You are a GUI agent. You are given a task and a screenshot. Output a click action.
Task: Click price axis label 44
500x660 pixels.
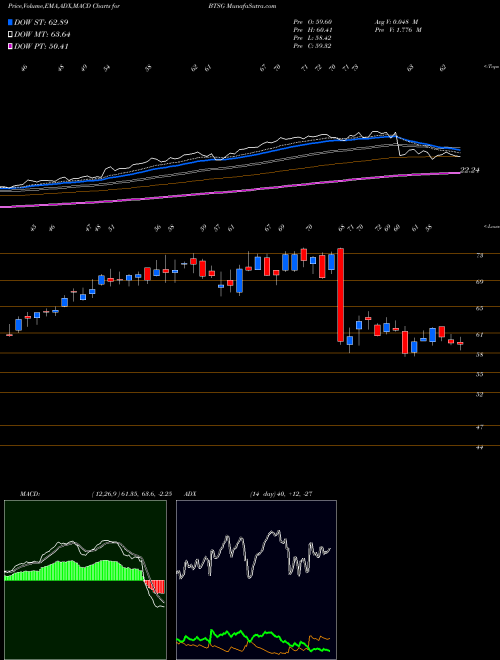coord(480,447)
